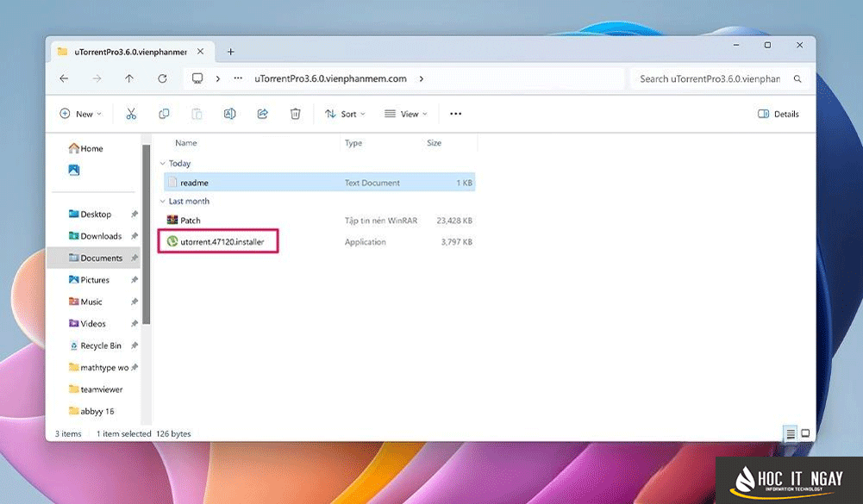Viewport: 863px width, 504px height.
Task: Click the Copy icon in toolbar
Action: point(164,114)
